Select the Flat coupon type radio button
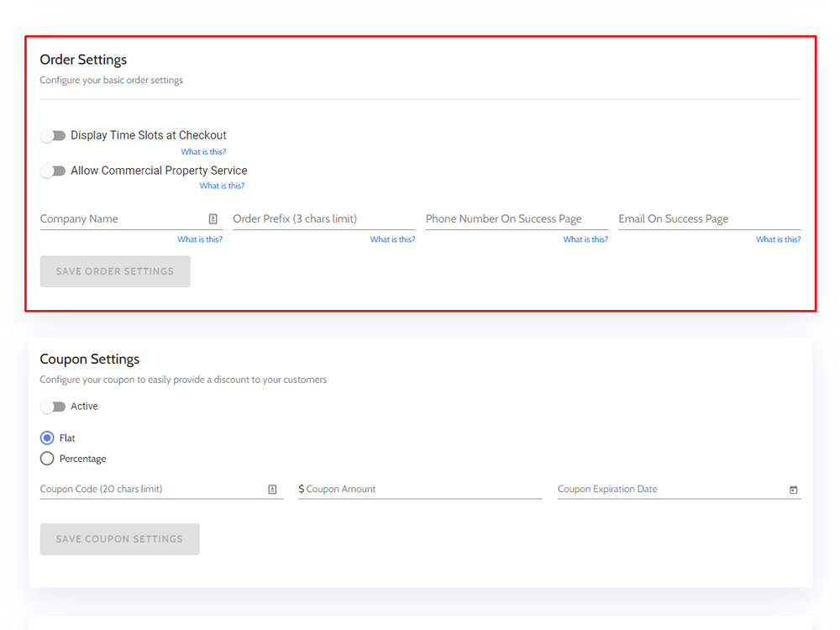 tap(47, 438)
